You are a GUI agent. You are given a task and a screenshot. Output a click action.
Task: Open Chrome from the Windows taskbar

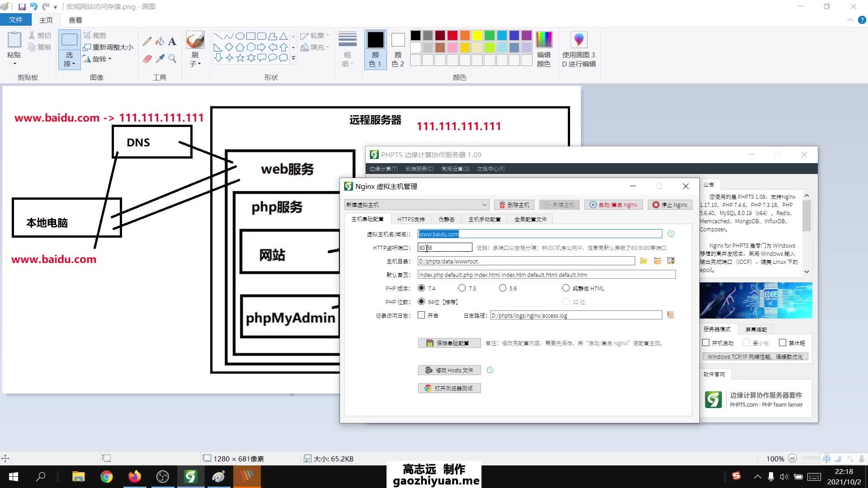[x=107, y=477]
